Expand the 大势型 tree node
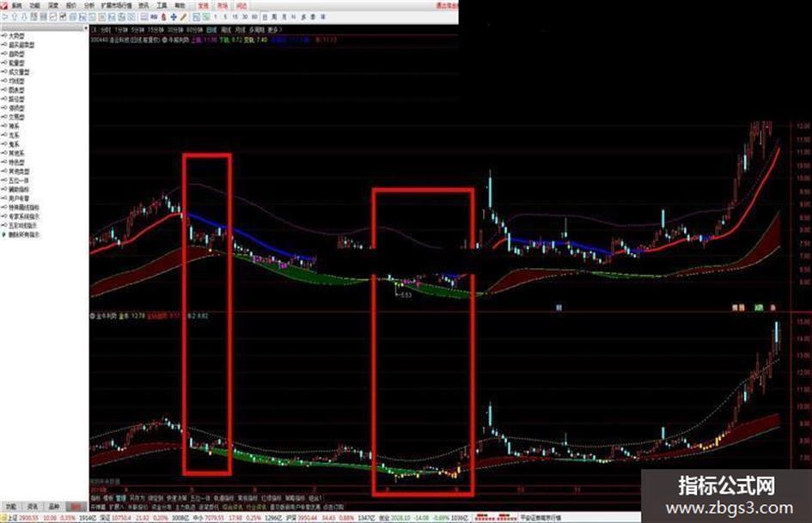Screen dimensions: 812x523 pyautogui.click(x=16, y=36)
